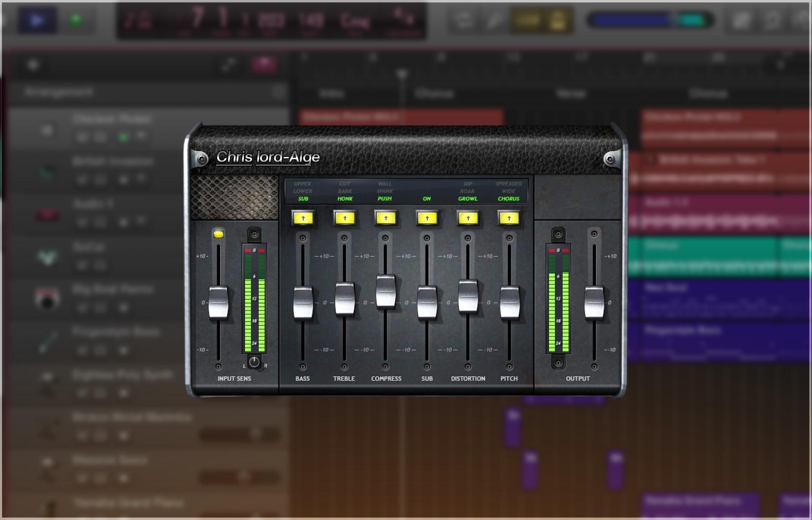Click the pink button above the background track list
This screenshot has height=520, width=812.
264,65
